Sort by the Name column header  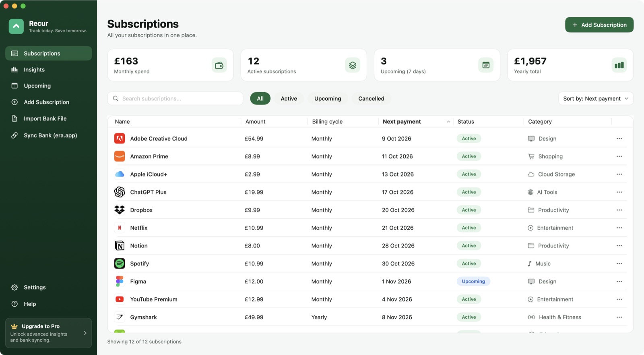tap(122, 122)
